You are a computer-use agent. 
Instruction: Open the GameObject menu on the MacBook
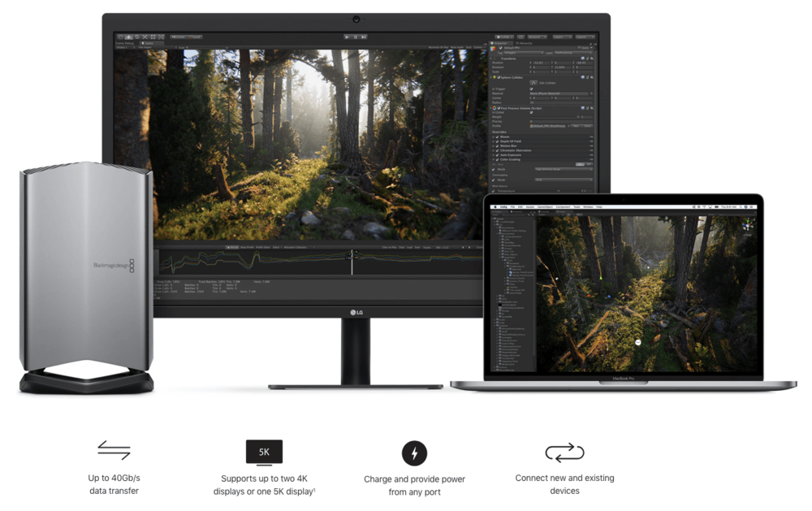(x=544, y=206)
